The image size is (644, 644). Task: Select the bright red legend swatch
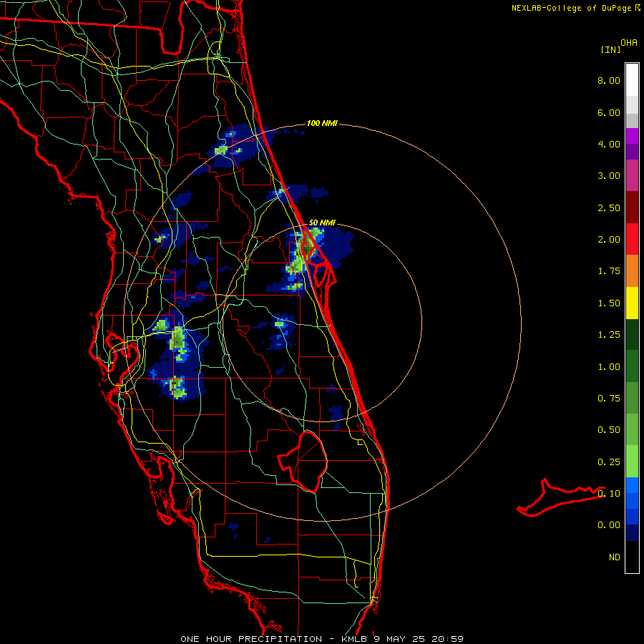point(632,239)
